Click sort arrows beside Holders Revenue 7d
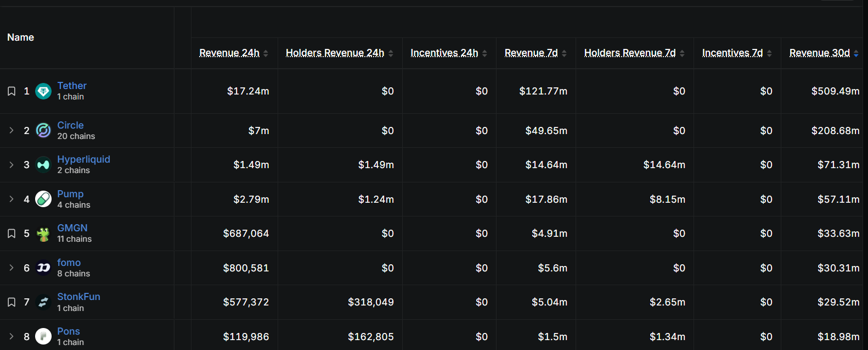The width and height of the screenshot is (868, 350). [682, 53]
